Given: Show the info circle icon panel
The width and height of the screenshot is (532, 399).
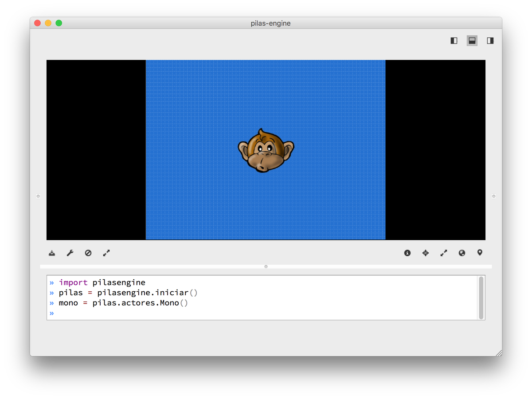Looking at the screenshot, I should [407, 253].
